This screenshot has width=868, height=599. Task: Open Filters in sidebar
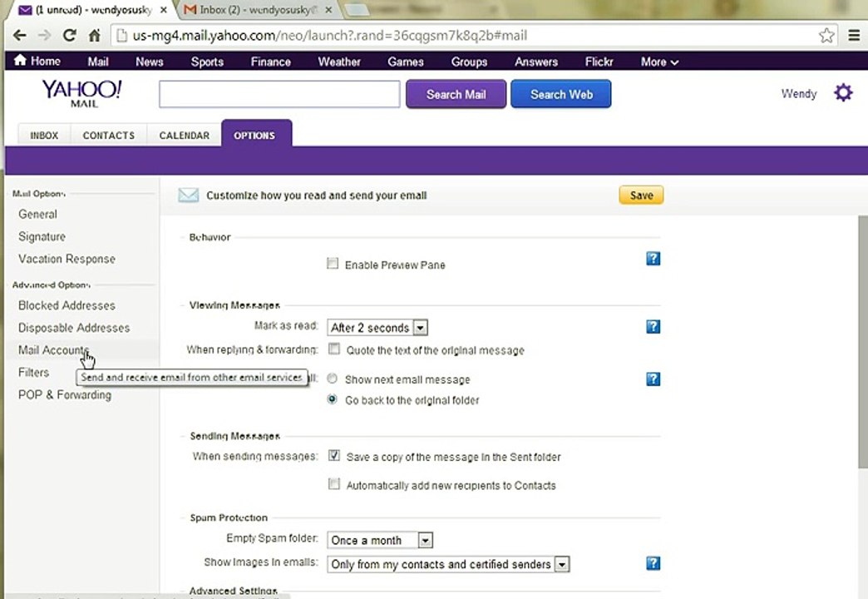(x=34, y=373)
